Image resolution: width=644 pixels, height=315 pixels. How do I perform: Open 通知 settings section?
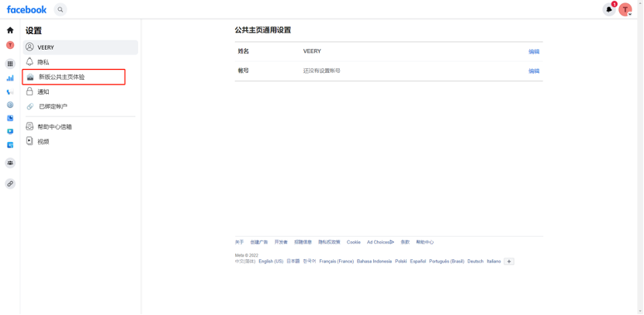(43, 92)
